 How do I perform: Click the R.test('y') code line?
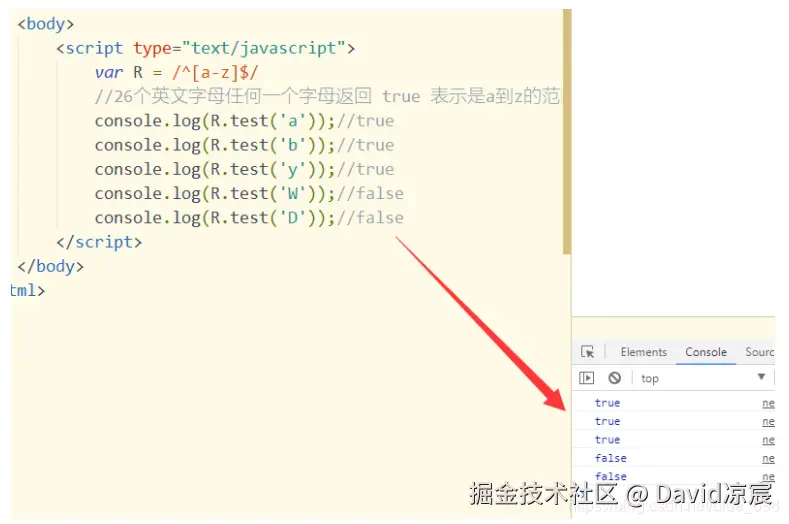244,169
